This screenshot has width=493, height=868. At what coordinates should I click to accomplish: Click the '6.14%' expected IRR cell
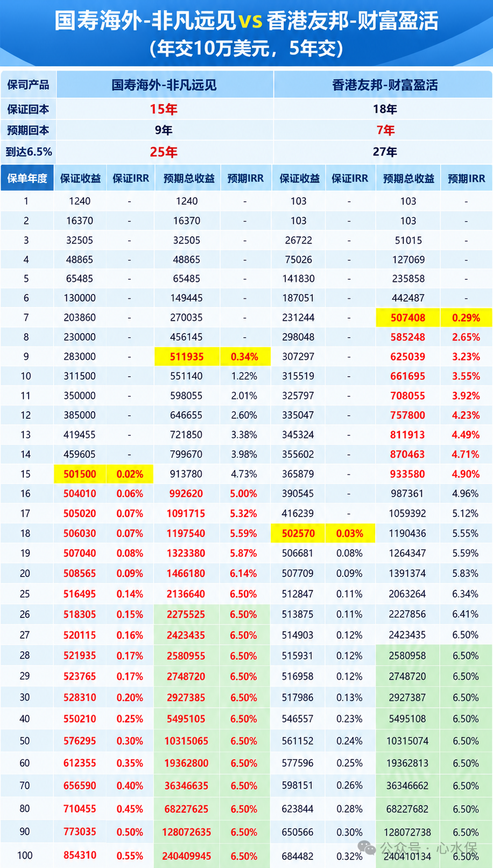click(x=243, y=574)
